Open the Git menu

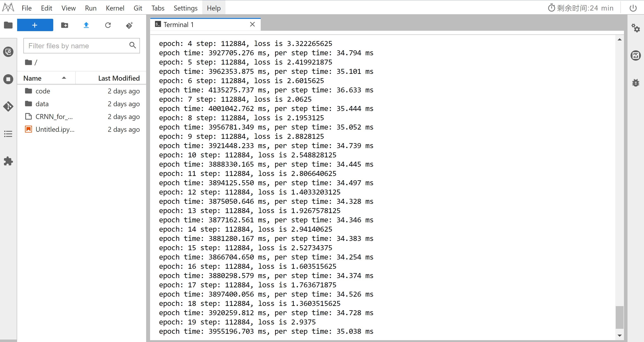click(138, 8)
